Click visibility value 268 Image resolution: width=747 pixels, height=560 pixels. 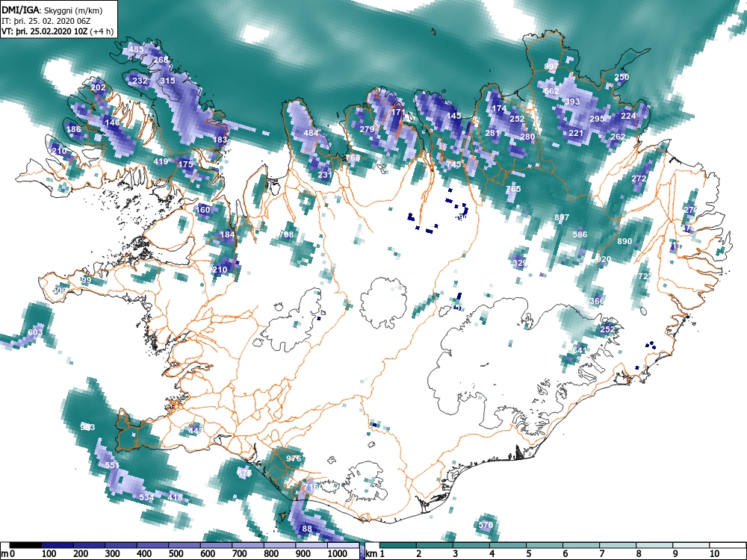[x=161, y=60]
